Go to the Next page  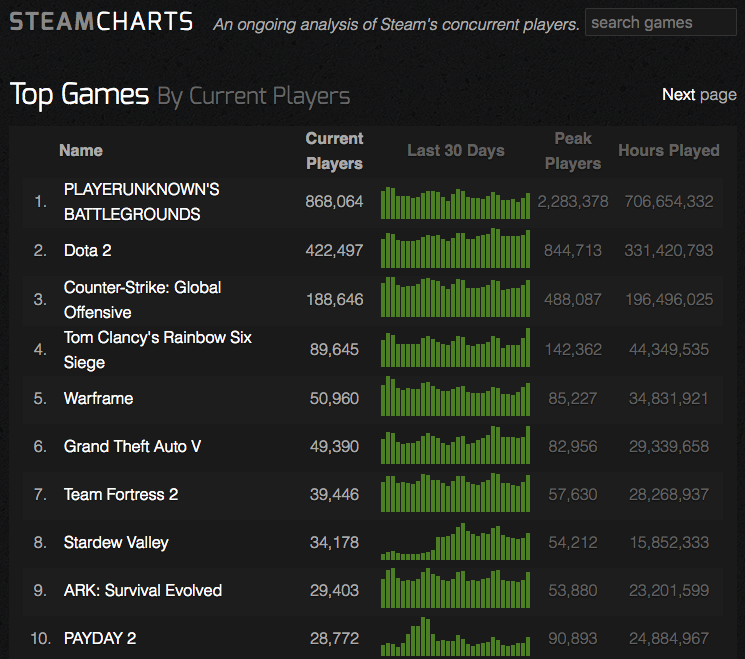[x=699, y=94]
